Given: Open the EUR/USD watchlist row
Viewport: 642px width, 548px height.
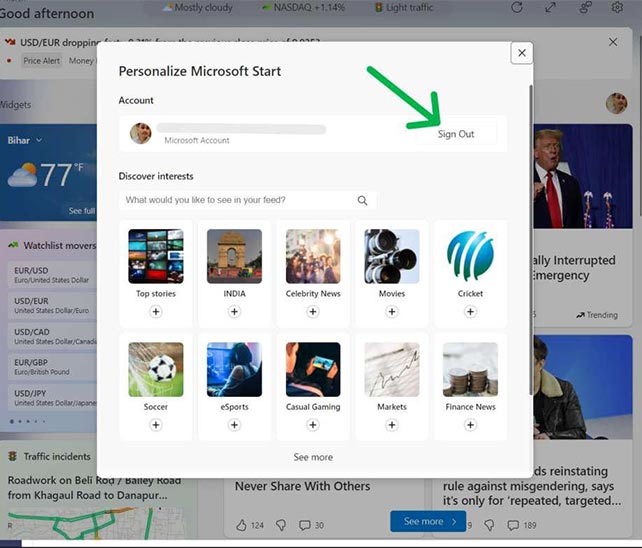Looking at the screenshot, I should (x=52, y=275).
